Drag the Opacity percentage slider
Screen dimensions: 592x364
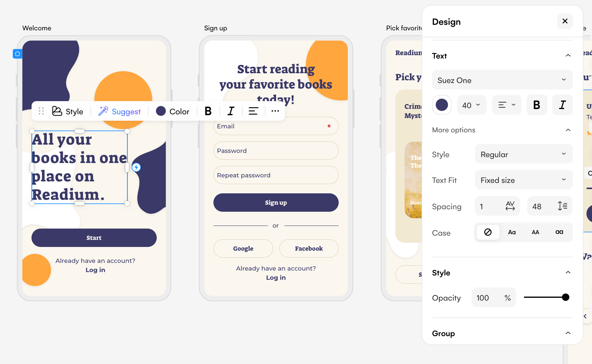pyautogui.click(x=566, y=297)
